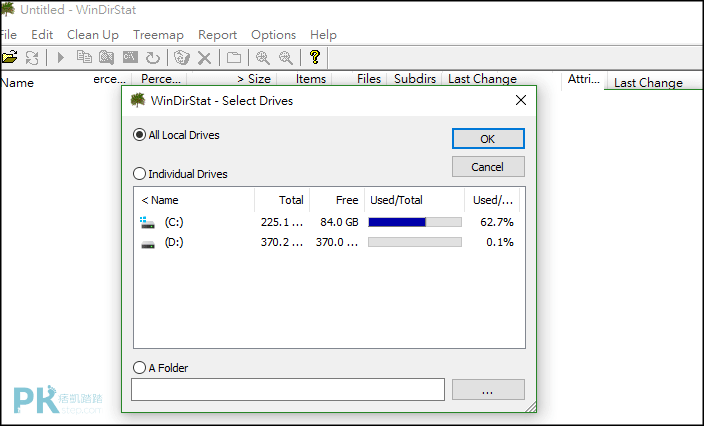704x426 pixels.
Task: Click the '370.0 ...' free space value
Action: [x=337, y=242]
